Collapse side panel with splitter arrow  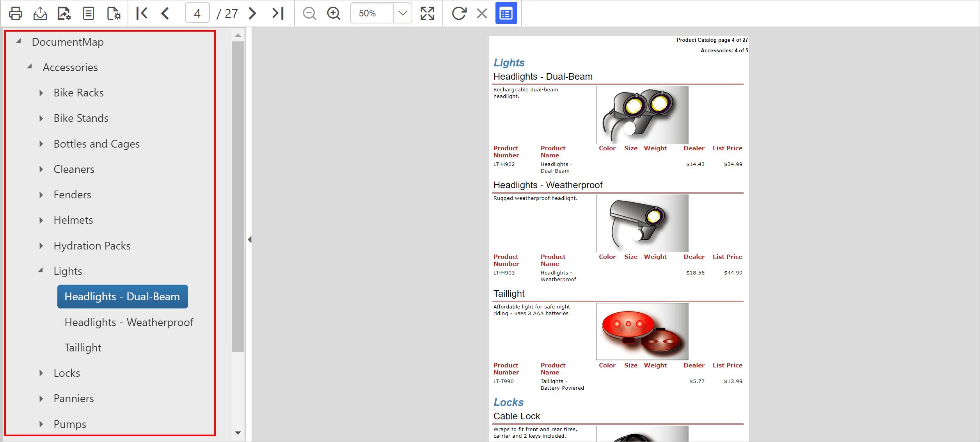click(250, 239)
